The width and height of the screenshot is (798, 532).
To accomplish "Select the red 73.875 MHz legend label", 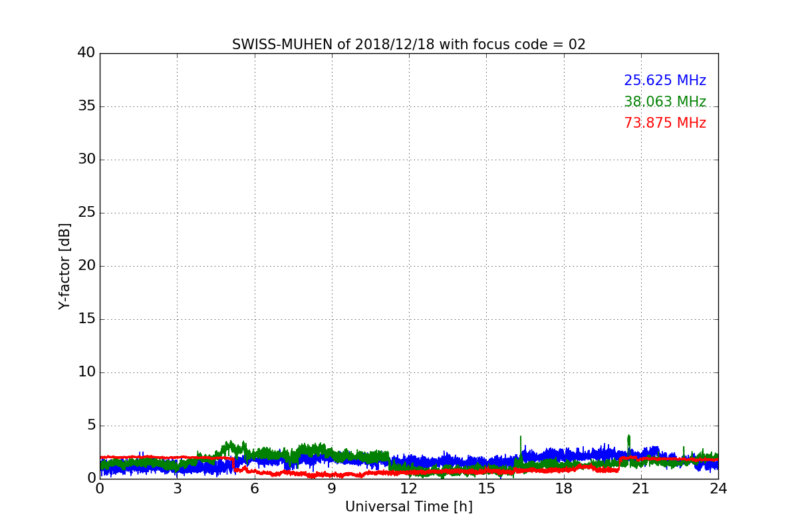I will coord(665,123).
